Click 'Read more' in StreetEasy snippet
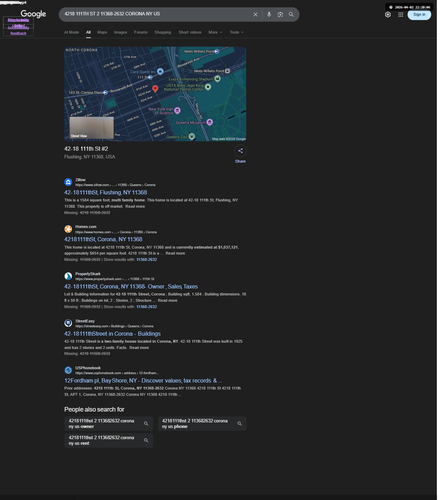The height and width of the screenshot is (500, 442). pyautogui.click(x=139, y=348)
